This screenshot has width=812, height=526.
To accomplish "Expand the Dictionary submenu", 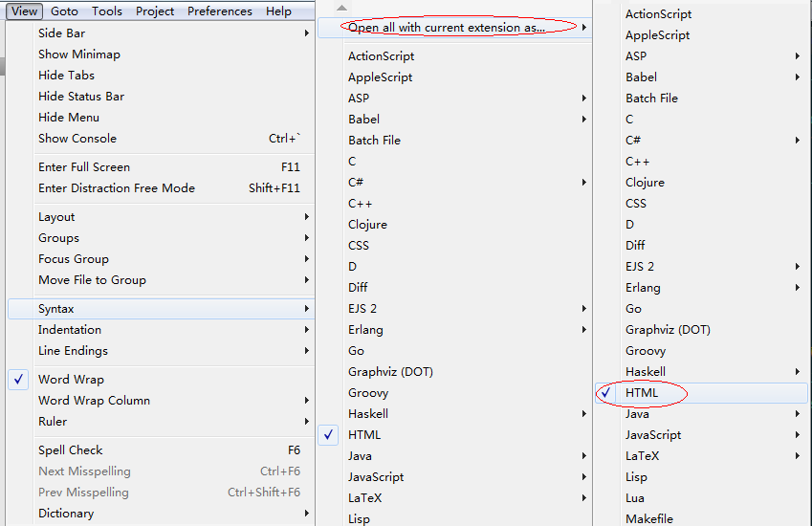I will (161, 513).
